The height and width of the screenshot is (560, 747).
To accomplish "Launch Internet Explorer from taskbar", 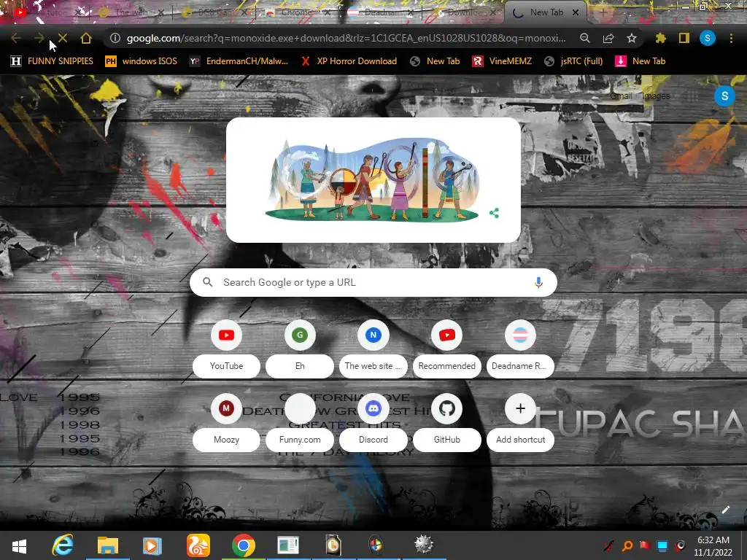I will tap(63, 545).
